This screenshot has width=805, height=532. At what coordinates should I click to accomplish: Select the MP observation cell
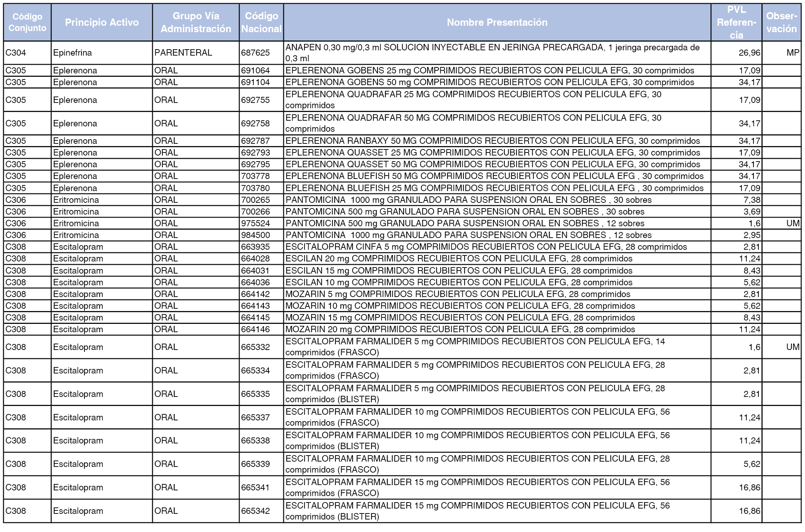click(782, 53)
